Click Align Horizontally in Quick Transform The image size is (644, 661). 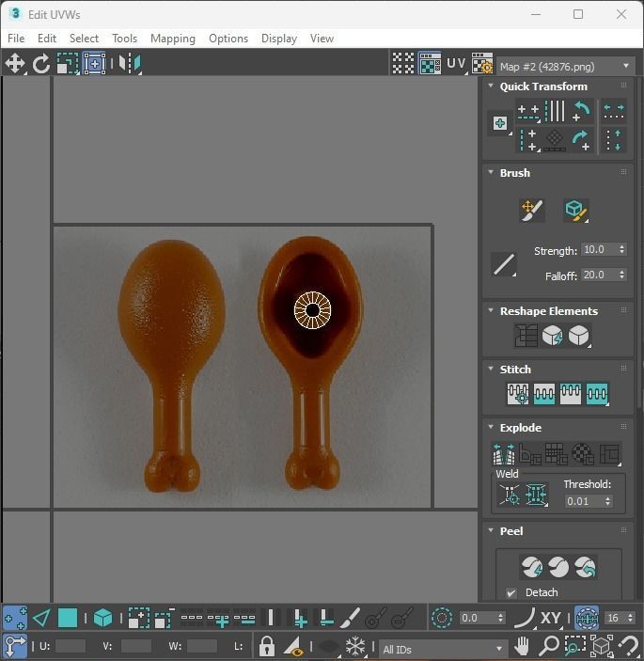coord(528,112)
